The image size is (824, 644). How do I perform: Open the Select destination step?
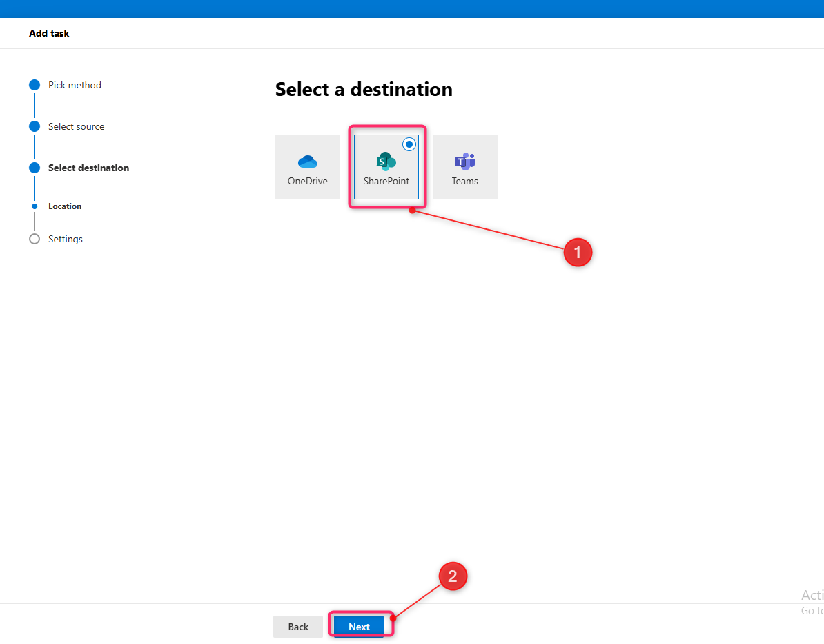pos(88,168)
